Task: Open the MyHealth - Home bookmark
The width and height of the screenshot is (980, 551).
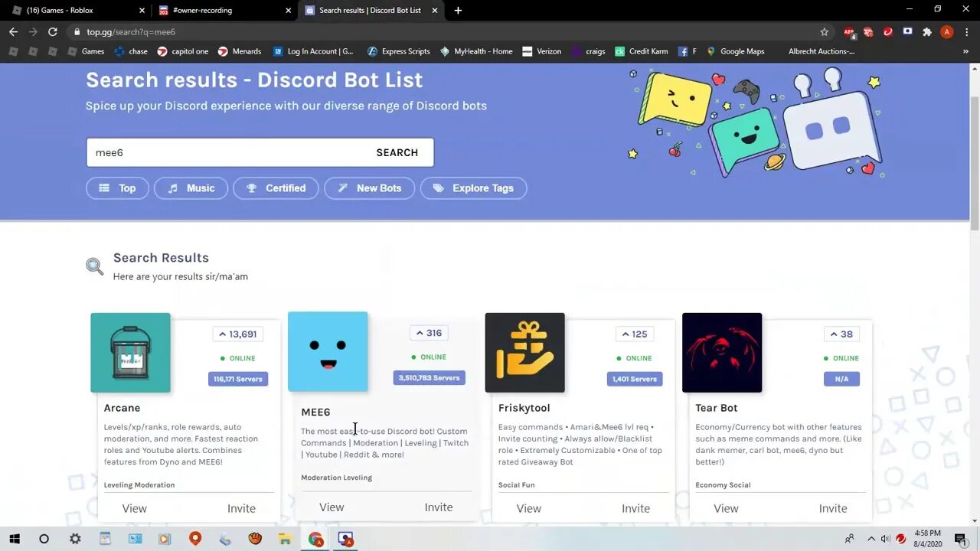Action: tap(475, 51)
